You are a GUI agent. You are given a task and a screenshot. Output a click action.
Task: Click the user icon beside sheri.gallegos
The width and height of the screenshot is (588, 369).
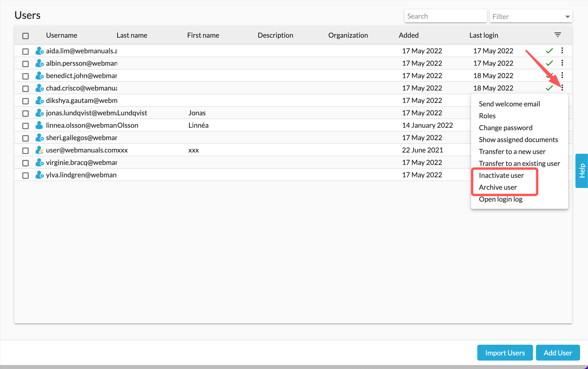39,138
